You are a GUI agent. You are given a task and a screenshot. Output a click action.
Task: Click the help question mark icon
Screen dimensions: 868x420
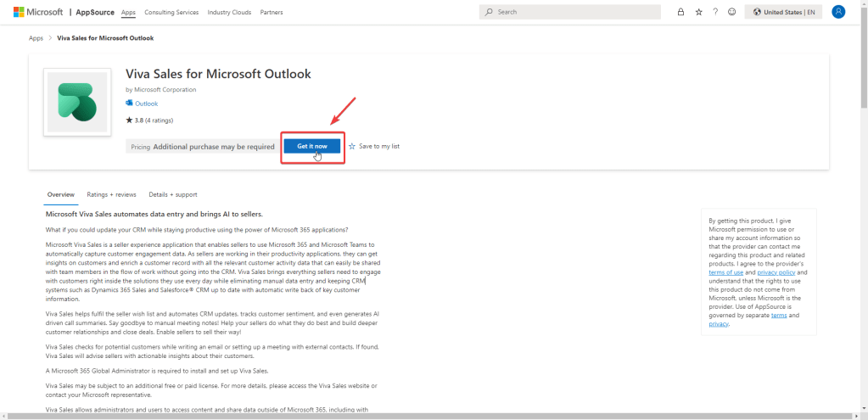pos(715,12)
